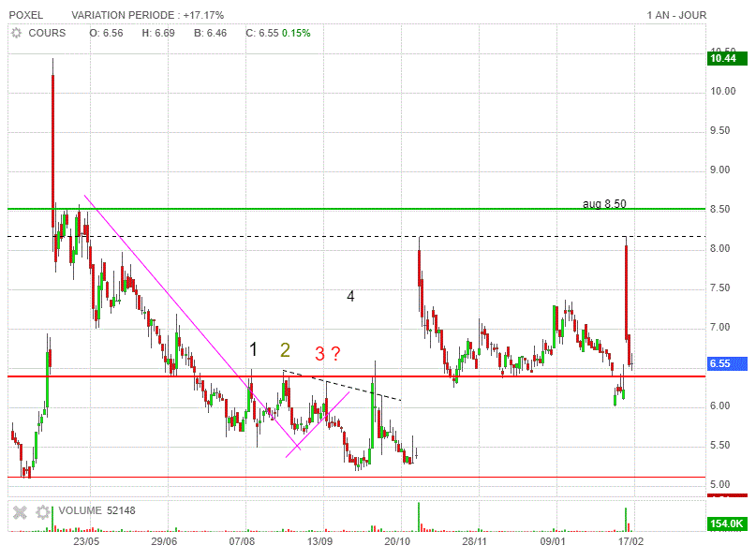Remove the VOLUME indicator with the cross icon
The image size is (756, 560).
tap(20, 512)
